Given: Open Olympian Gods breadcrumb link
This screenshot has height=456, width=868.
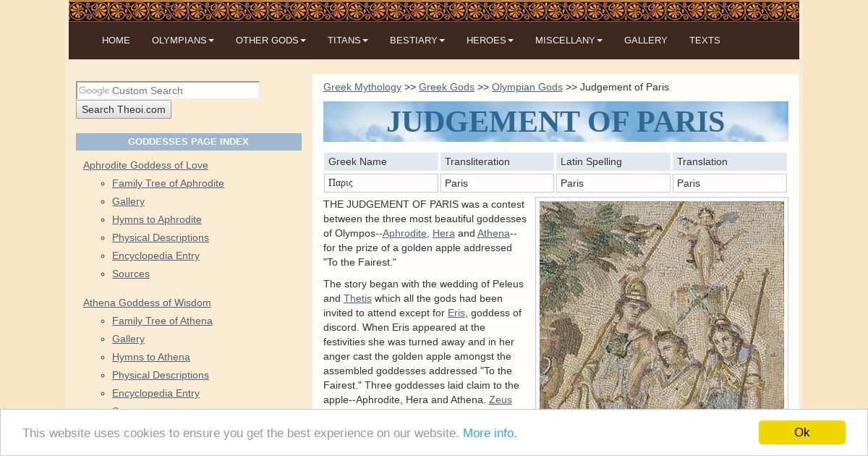Looking at the screenshot, I should tap(527, 87).
